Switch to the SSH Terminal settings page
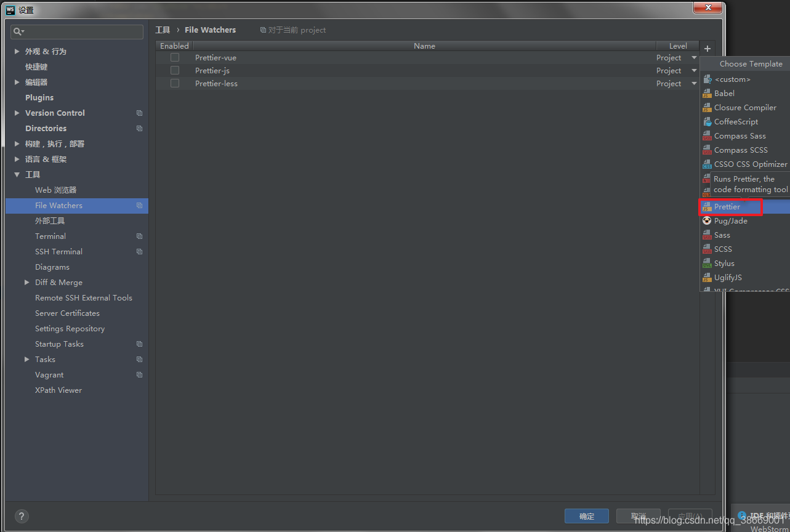The width and height of the screenshot is (790, 532). pos(58,251)
